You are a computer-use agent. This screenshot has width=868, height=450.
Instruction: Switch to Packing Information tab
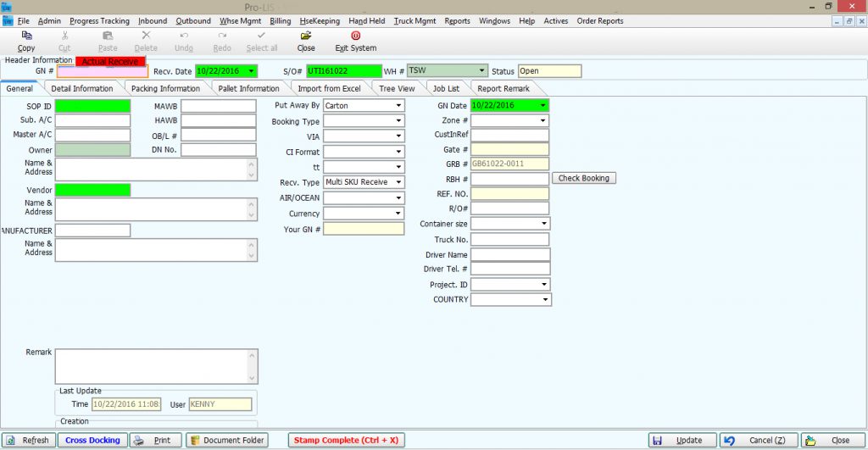(x=165, y=89)
